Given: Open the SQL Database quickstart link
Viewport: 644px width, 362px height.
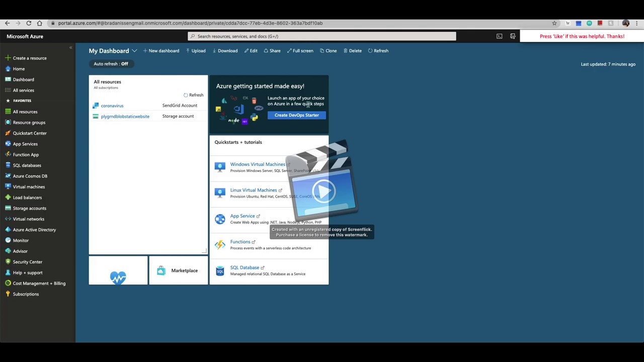Looking at the screenshot, I should [x=245, y=267].
